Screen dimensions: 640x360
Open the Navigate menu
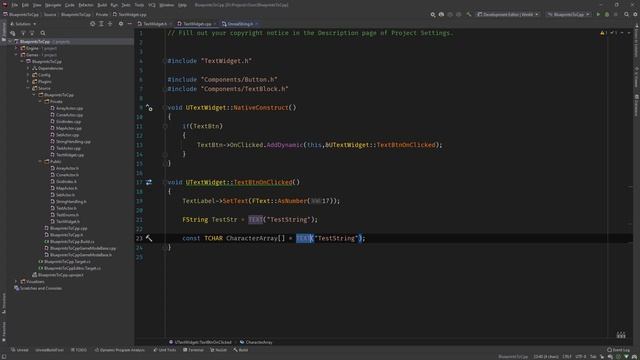coord(53,5)
